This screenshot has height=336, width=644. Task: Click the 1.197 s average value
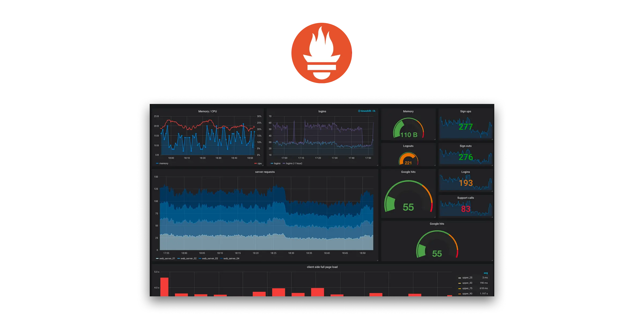[484, 294]
